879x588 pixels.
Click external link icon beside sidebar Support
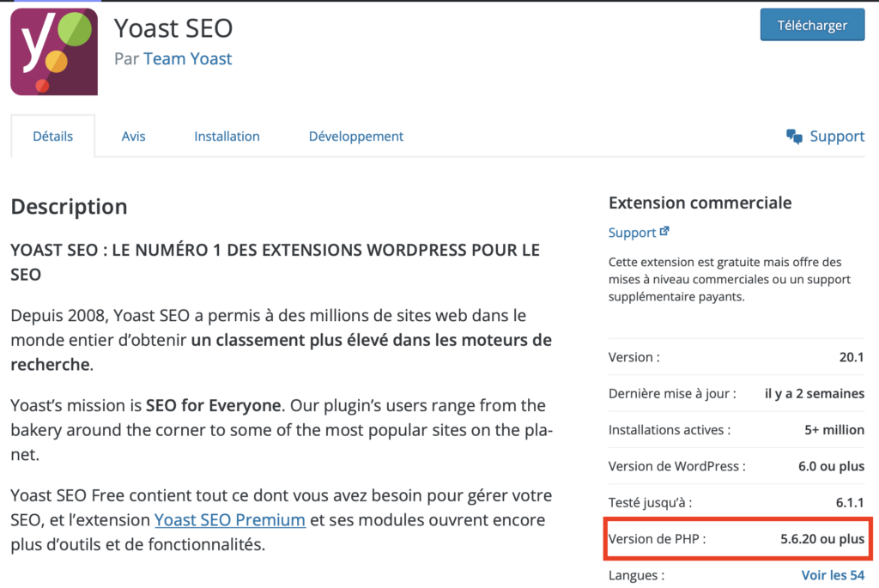point(664,231)
